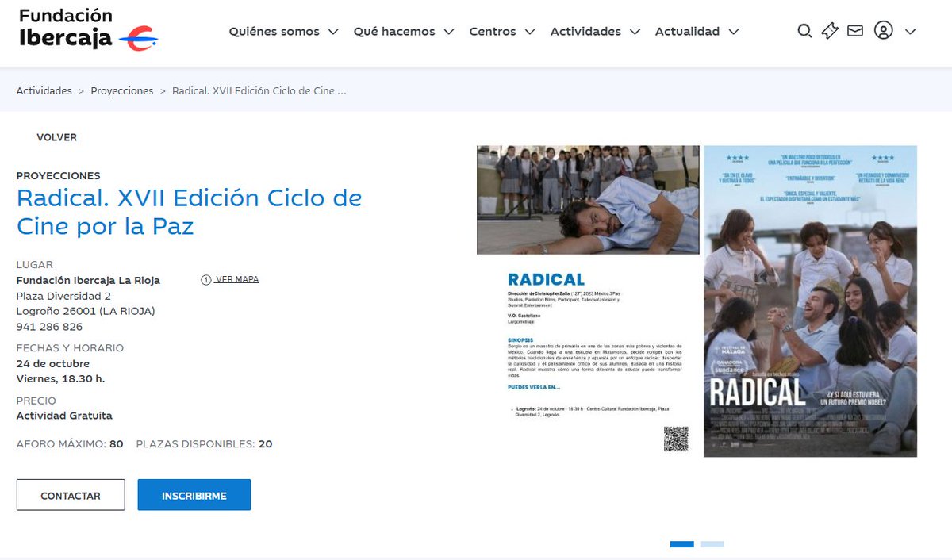Viewport: 952px width, 560px height.
Task: Open the Actualidad menu
Action: (x=686, y=31)
